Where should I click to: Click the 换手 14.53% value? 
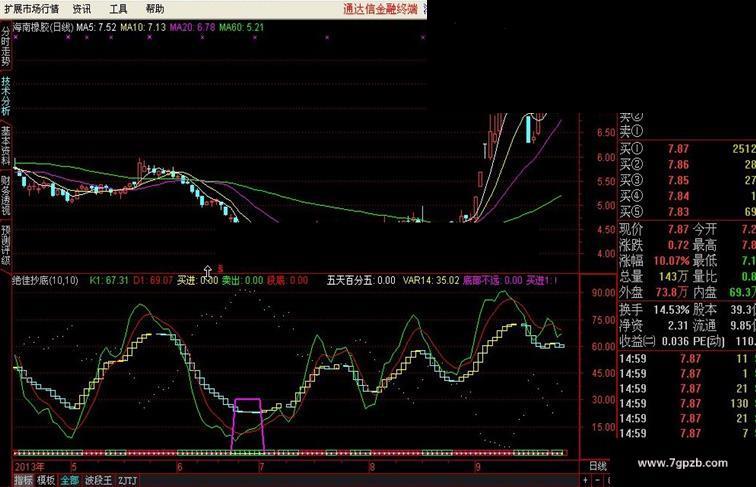pyautogui.click(x=671, y=310)
